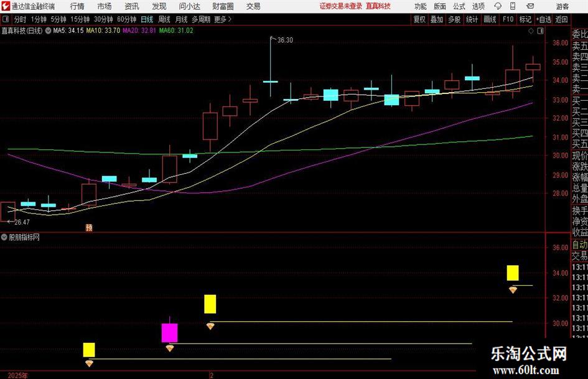The height and width of the screenshot is (379, 588).
Task: Switch to 1分钟 chart period
Action: pyautogui.click(x=39, y=19)
